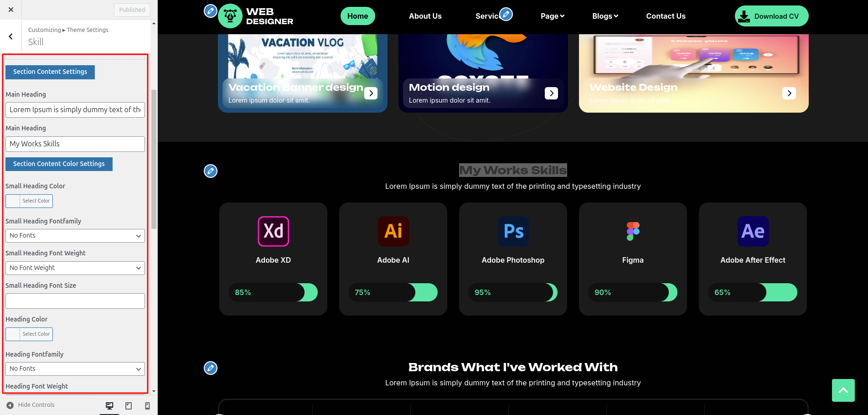Click the Section Content Color Settings button

[x=59, y=164]
